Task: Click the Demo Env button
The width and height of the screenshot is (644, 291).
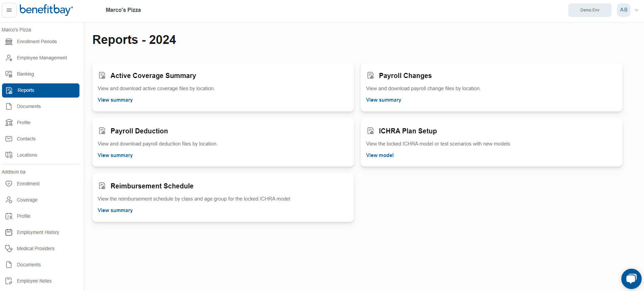Action: pyautogui.click(x=590, y=10)
